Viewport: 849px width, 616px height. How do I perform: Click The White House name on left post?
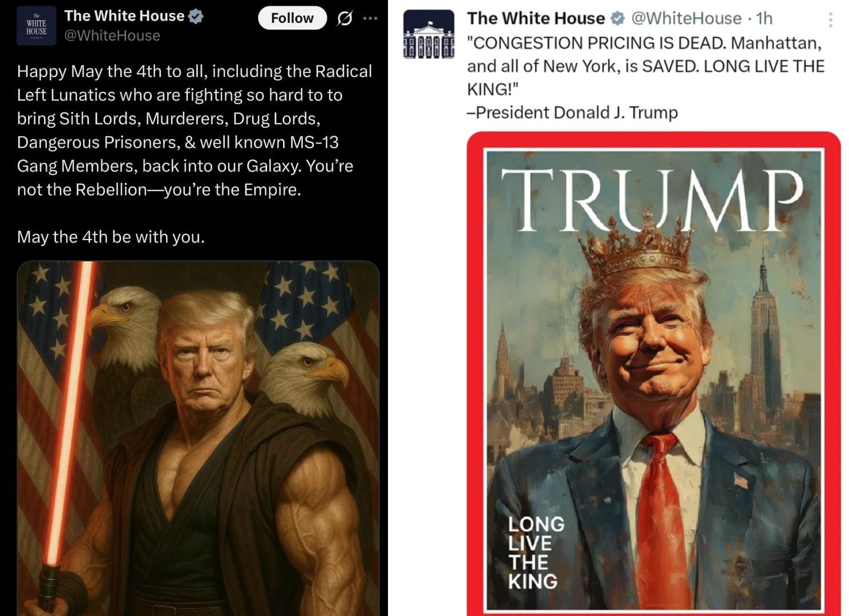click(124, 16)
